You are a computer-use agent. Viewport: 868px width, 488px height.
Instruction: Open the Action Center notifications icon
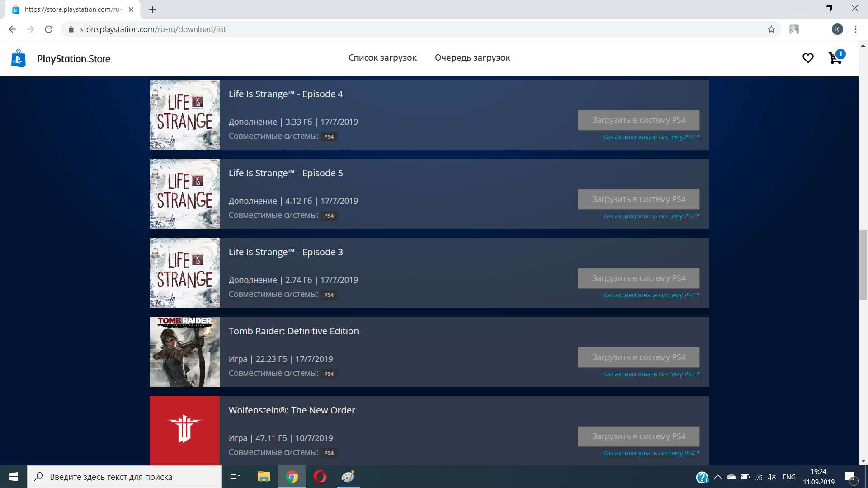pyautogui.click(x=850, y=477)
